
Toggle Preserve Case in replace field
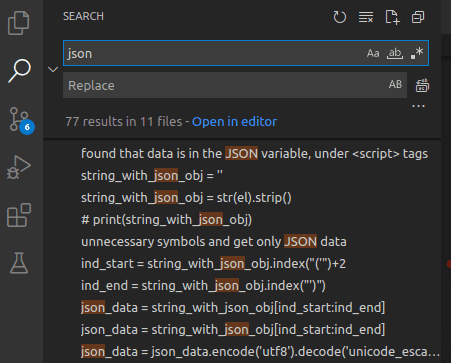[x=395, y=84]
